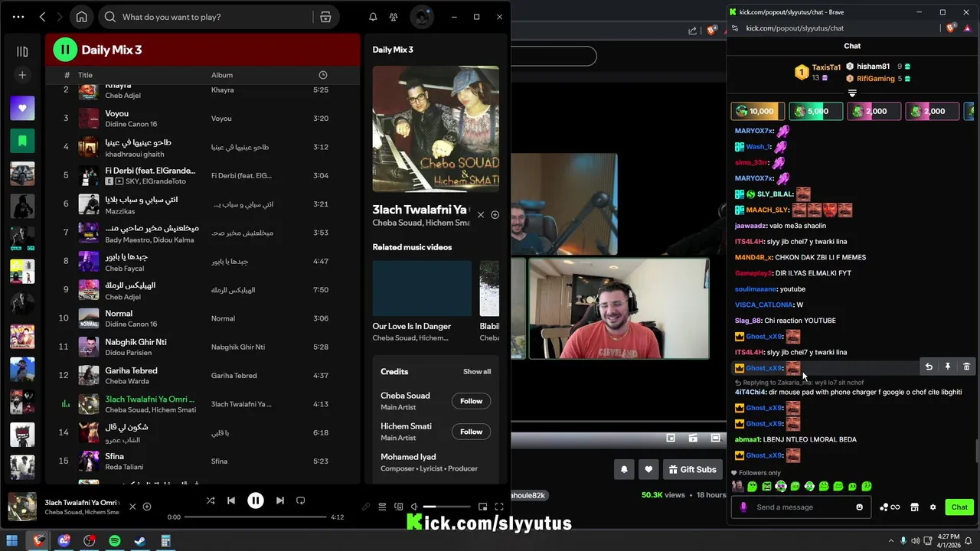Follow Hichem Smati in Credits
Screen dimensions: 980x551
(471, 432)
